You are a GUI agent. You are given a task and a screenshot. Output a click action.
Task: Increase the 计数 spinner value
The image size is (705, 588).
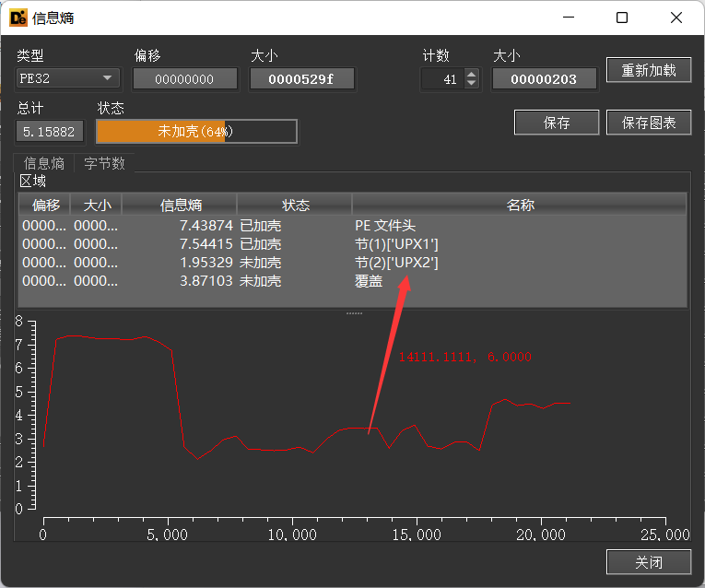(x=471, y=75)
